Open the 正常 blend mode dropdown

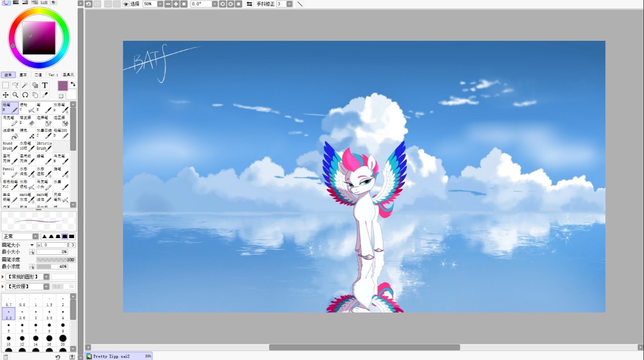point(35,237)
